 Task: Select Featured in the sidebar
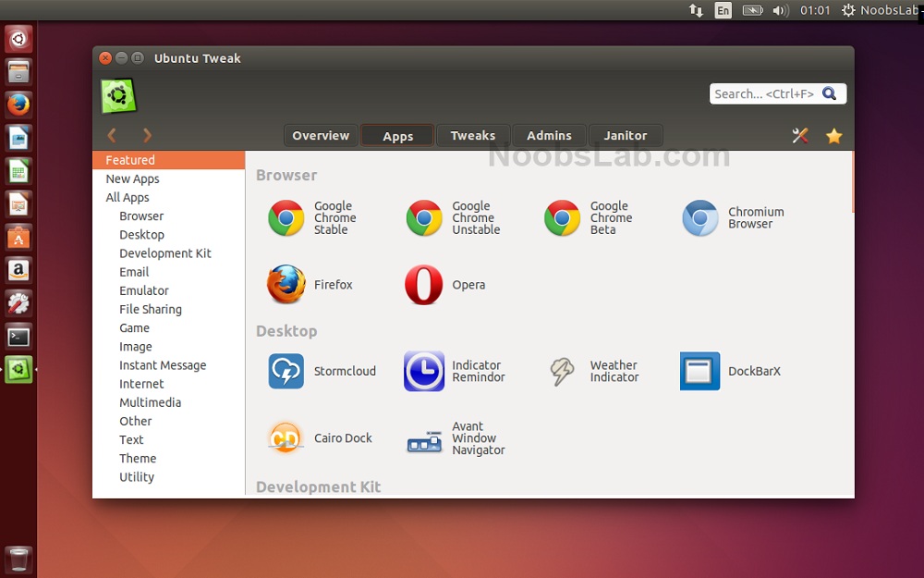click(168, 160)
